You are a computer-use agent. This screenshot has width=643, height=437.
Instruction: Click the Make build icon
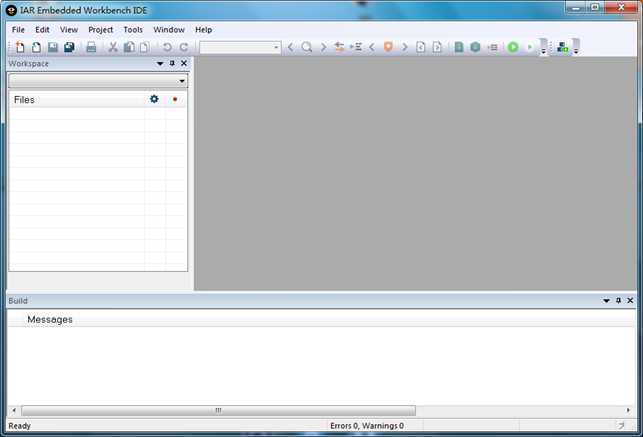tap(475, 47)
